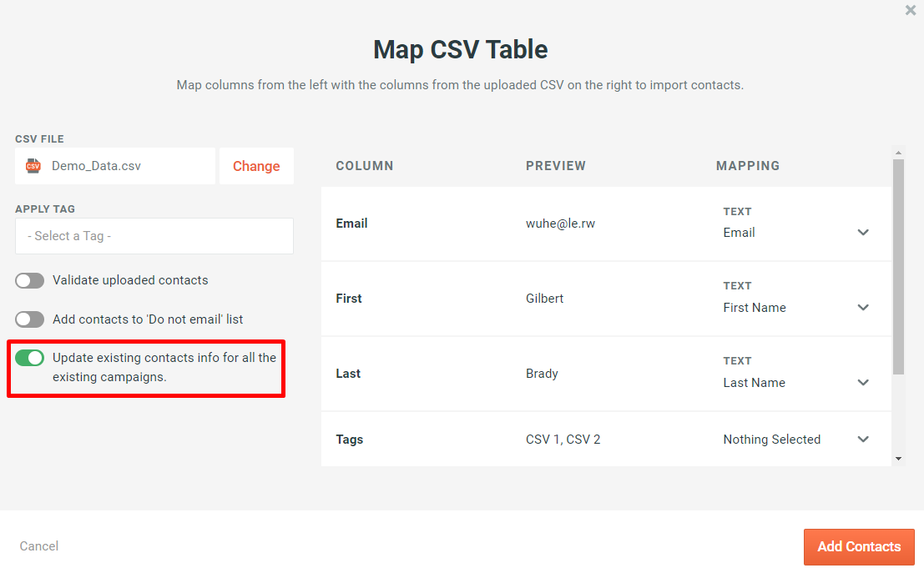Open the First Name mapping dropdown
Image resolution: width=924 pixels, height=578 pixels.
coord(863,308)
